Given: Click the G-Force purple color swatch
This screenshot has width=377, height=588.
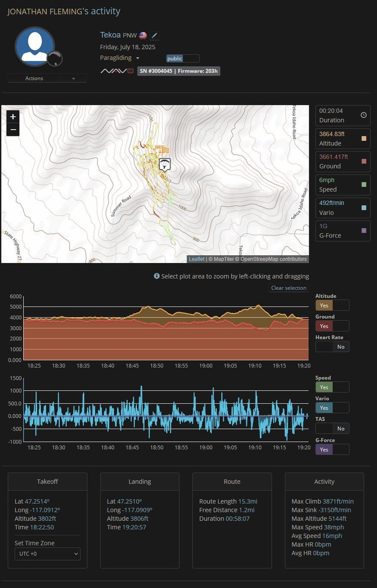Looking at the screenshot, I should coord(363,231).
